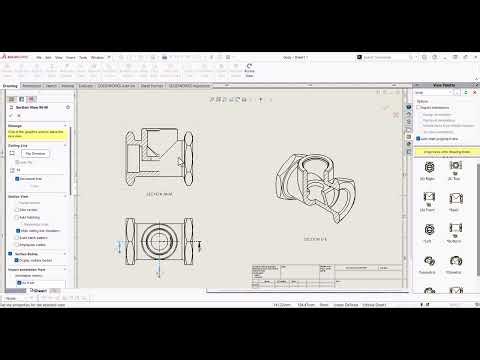This screenshot has height=360, width=480.
Task: Toggle the Slice section checkbox
Action: [17, 210]
